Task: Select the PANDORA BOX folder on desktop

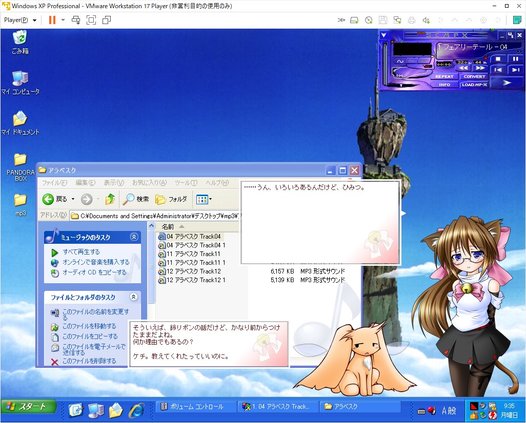Action: point(20,167)
